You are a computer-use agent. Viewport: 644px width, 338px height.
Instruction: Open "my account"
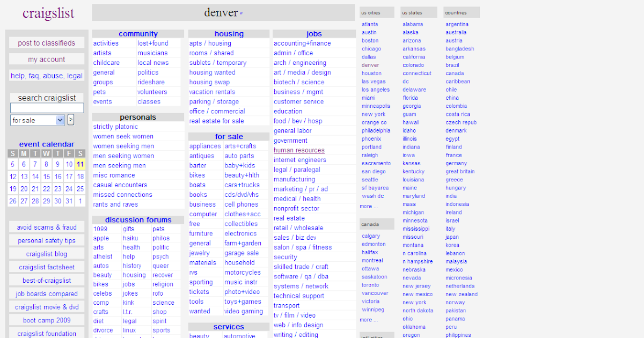(46, 59)
